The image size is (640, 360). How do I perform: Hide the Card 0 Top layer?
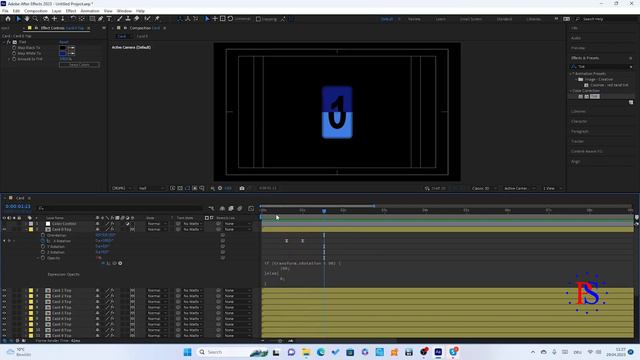[x=4, y=229]
